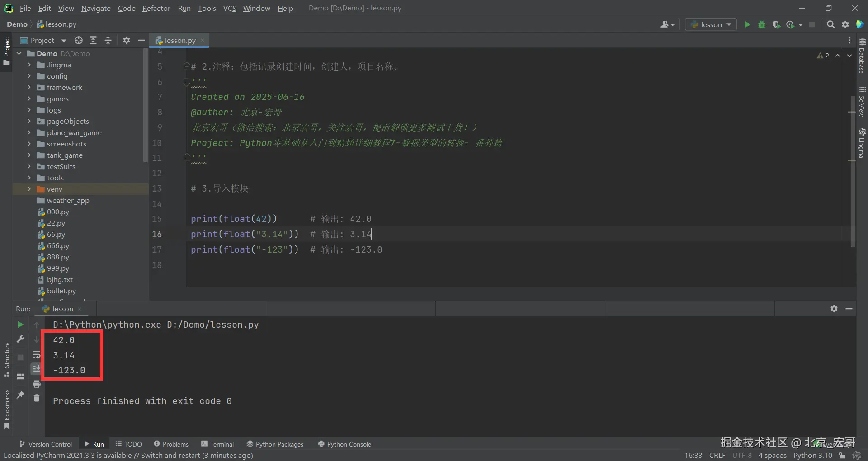Expand the framework folder
This screenshot has height=461, width=868.
(x=29, y=87)
